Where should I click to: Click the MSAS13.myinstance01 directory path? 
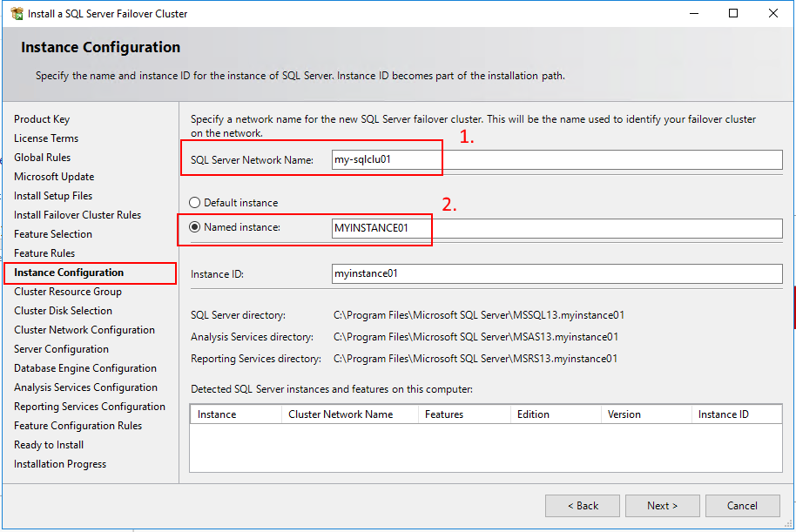pyautogui.click(x=476, y=337)
